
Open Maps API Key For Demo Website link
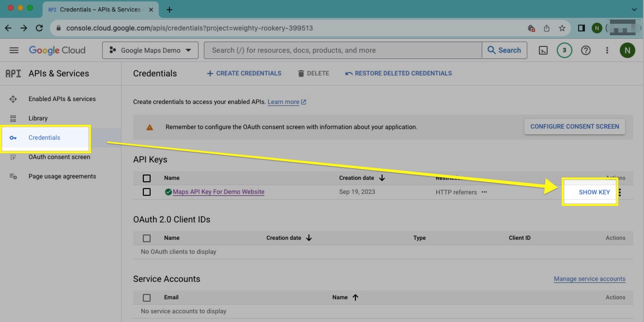(218, 192)
